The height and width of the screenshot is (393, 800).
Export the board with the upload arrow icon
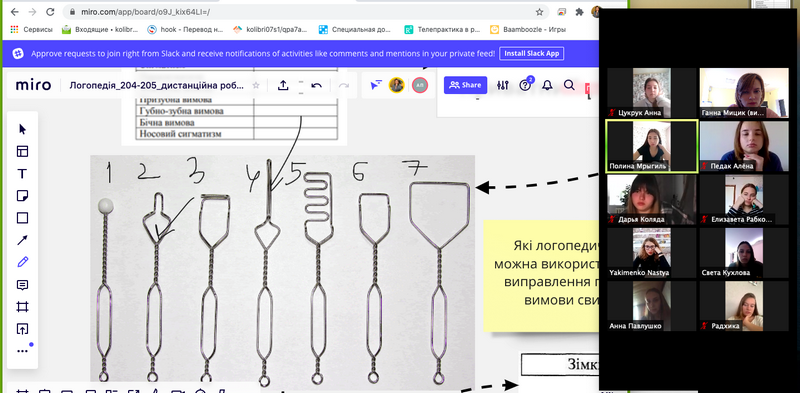tap(283, 85)
